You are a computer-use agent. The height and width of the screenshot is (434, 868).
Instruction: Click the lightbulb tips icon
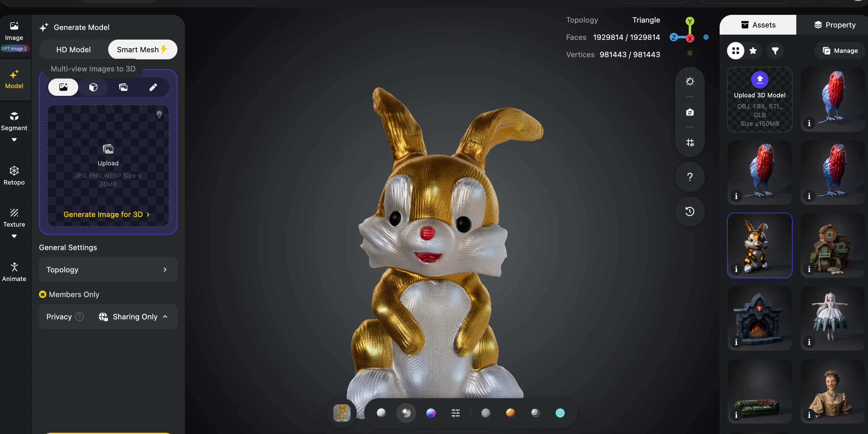click(x=160, y=115)
